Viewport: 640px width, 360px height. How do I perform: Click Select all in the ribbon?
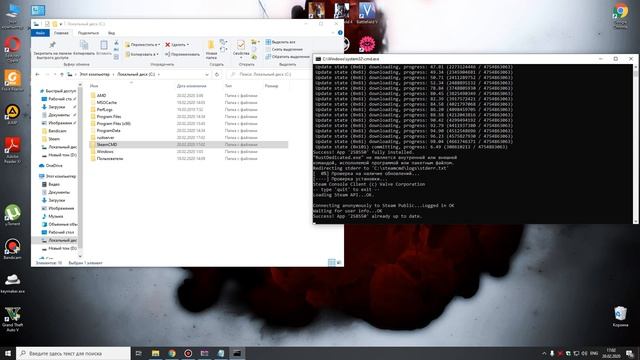pyautogui.click(x=280, y=42)
